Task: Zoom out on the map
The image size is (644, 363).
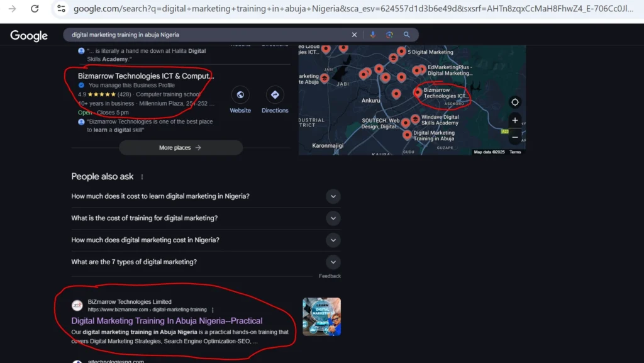Action: coord(514,137)
